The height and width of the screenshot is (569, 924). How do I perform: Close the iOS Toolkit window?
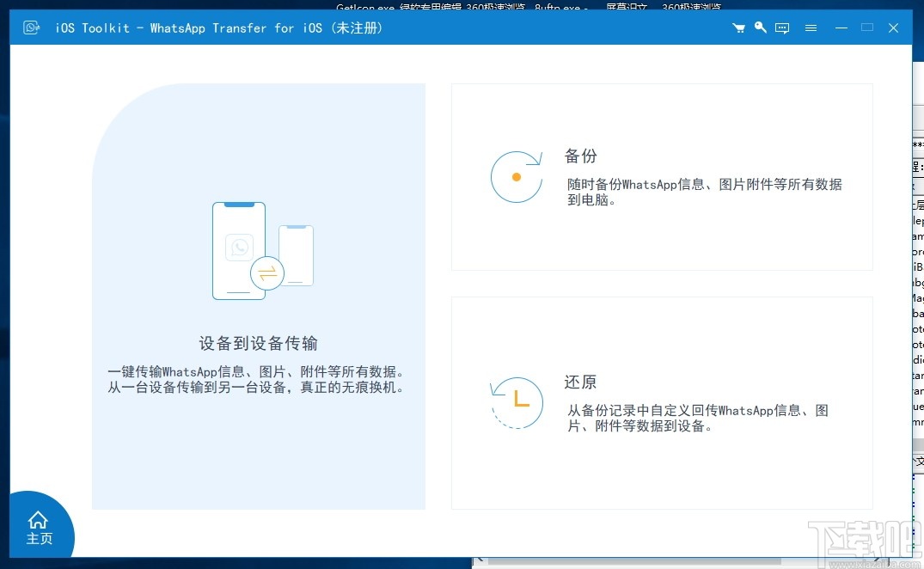pyautogui.click(x=893, y=28)
